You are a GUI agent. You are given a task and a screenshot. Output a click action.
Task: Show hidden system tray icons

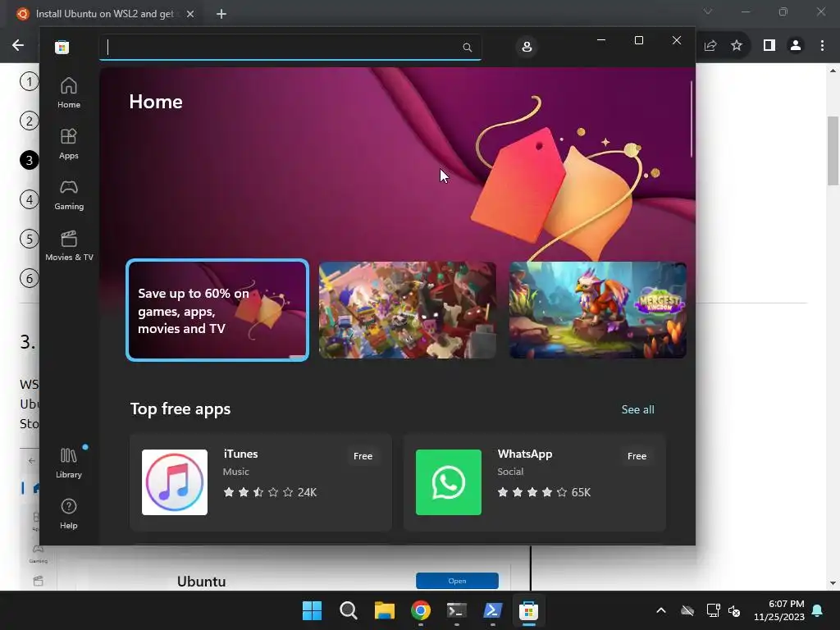coord(661,610)
